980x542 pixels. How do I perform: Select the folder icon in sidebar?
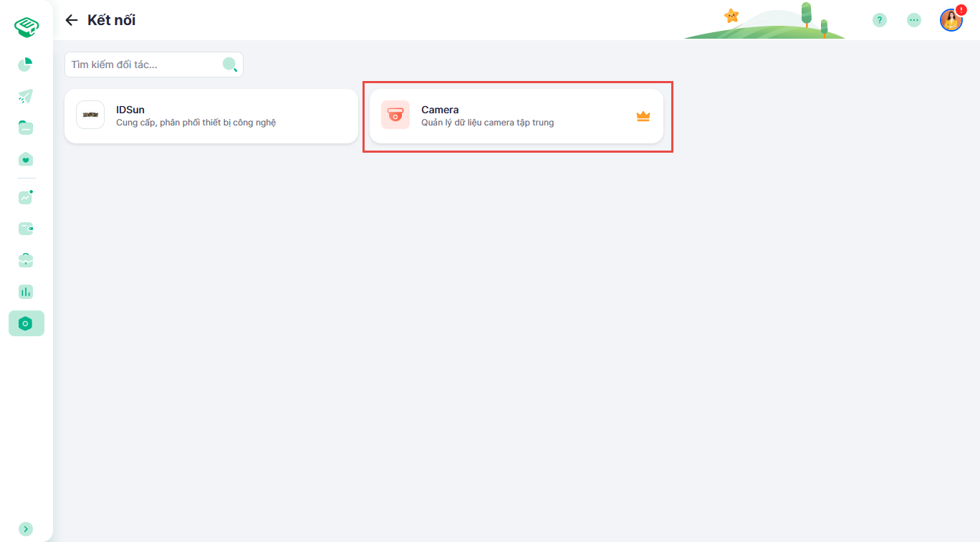[26, 128]
